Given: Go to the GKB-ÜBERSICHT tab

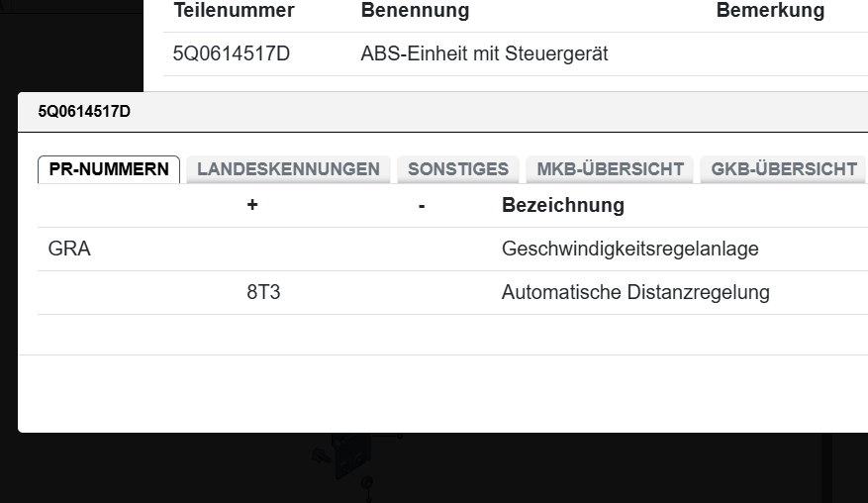Looking at the screenshot, I should [x=784, y=169].
